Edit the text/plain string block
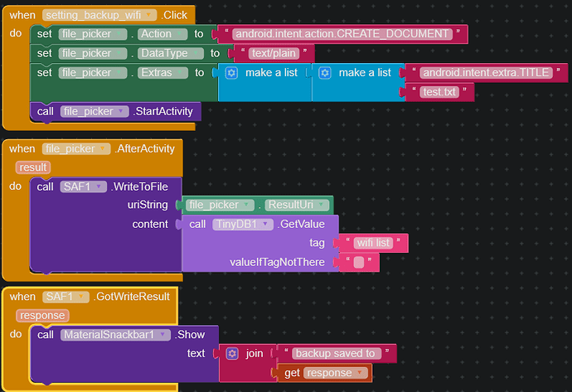The width and height of the screenshot is (572, 392). [x=273, y=53]
